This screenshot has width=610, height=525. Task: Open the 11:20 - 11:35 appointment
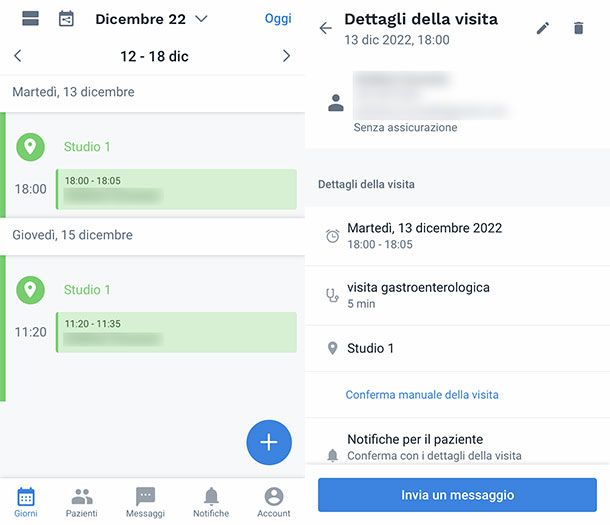(176, 332)
